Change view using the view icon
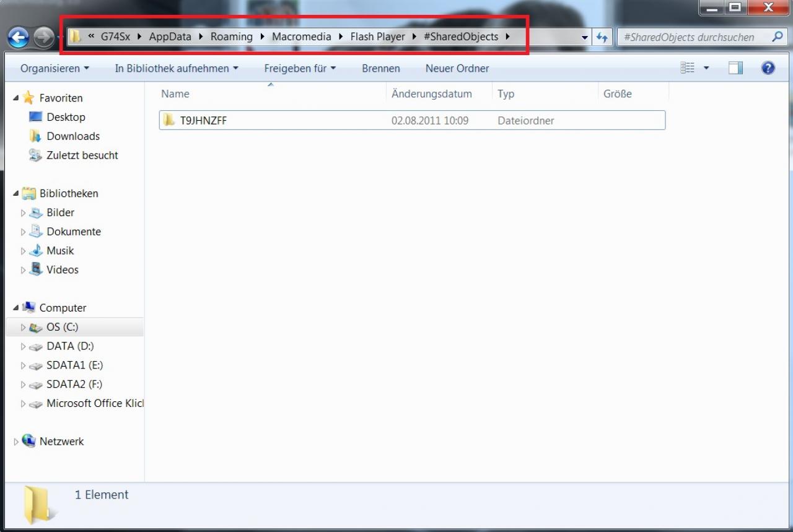Screen dimensions: 793x532 (688, 68)
